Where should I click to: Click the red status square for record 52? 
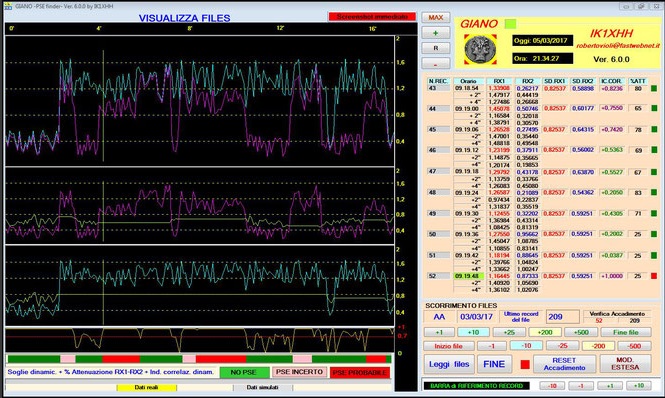coord(654,276)
